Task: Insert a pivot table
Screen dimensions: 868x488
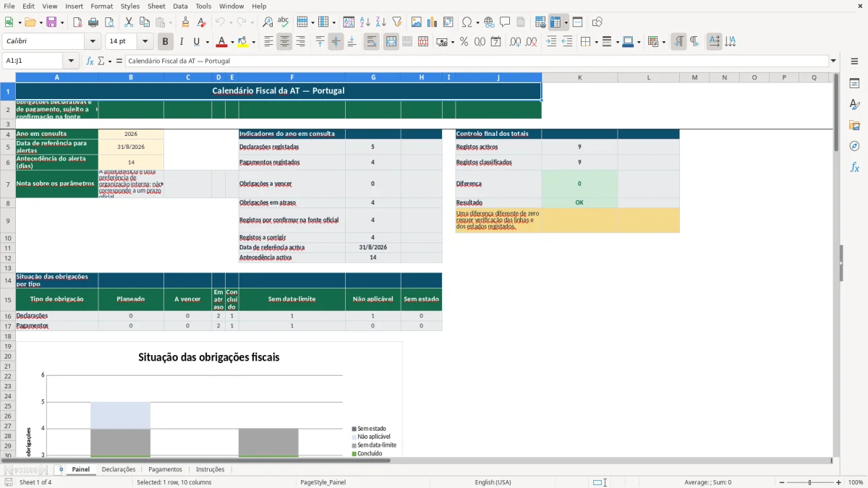Action: pyautogui.click(x=448, y=22)
